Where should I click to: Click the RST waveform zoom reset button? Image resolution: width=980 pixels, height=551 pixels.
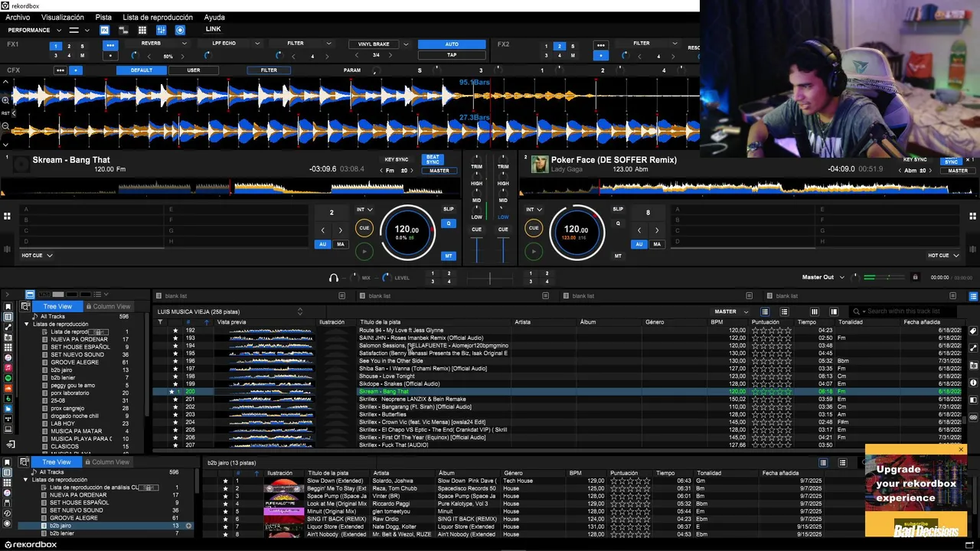click(x=5, y=113)
